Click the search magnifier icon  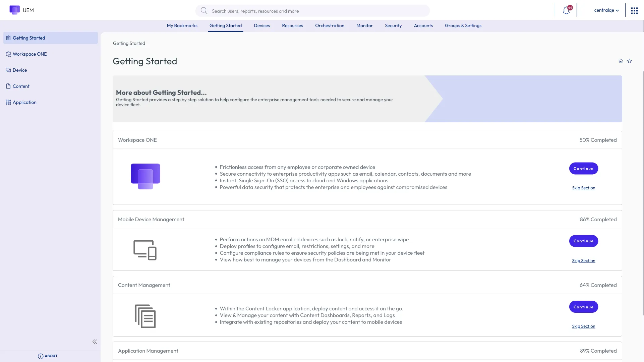coord(204,11)
